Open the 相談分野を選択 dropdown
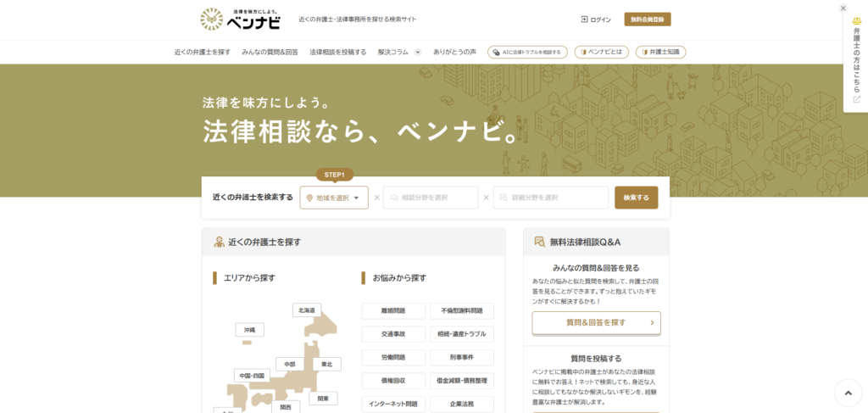The image size is (868, 413). tap(430, 198)
